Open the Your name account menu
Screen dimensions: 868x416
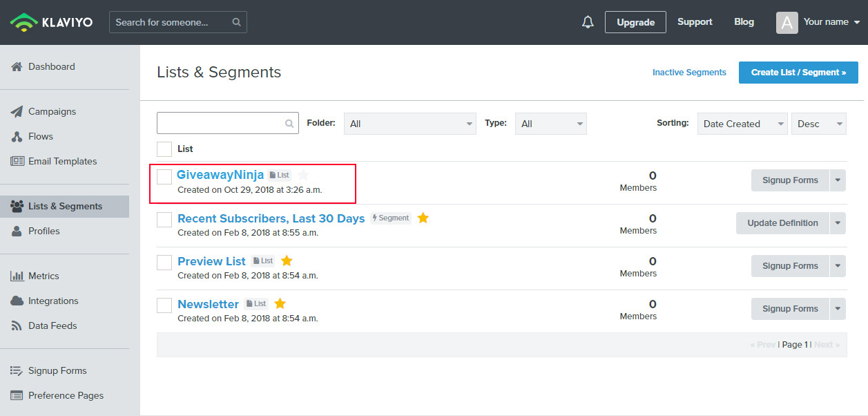(x=831, y=22)
